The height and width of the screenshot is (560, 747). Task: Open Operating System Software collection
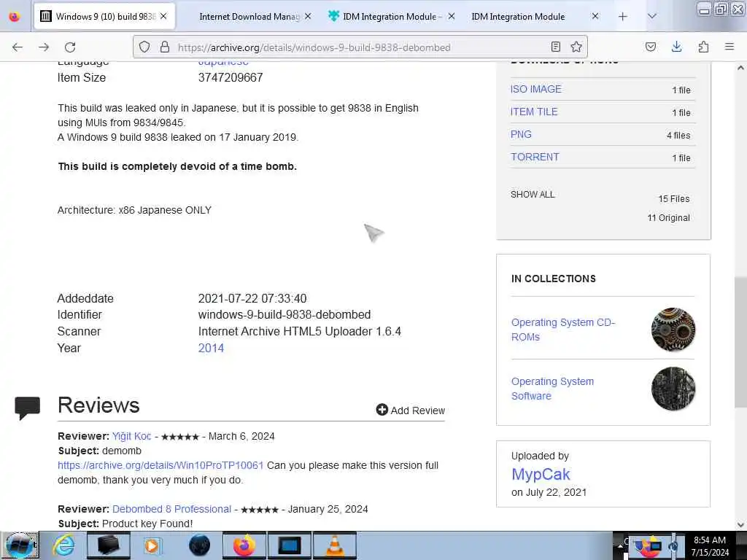pos(553,389)
